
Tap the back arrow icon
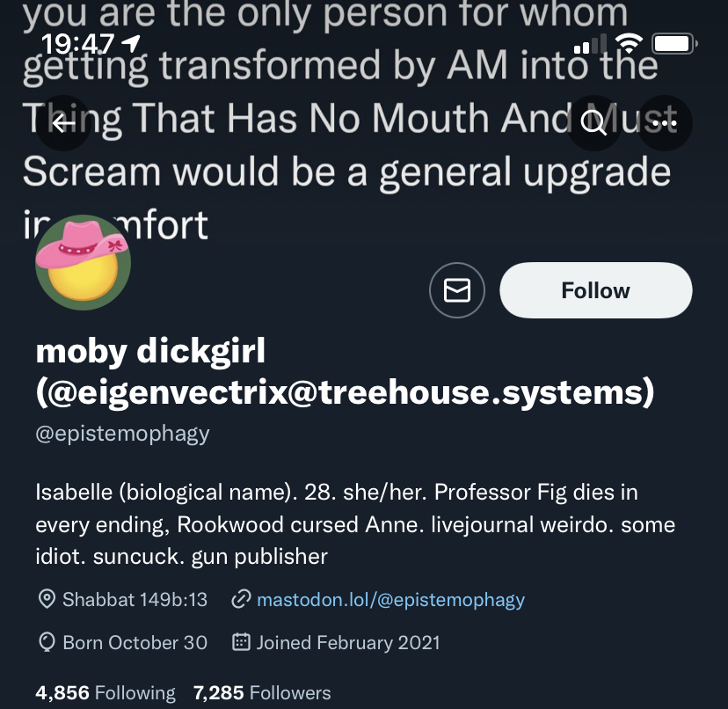pyautogui.click(x=63, y=123)
